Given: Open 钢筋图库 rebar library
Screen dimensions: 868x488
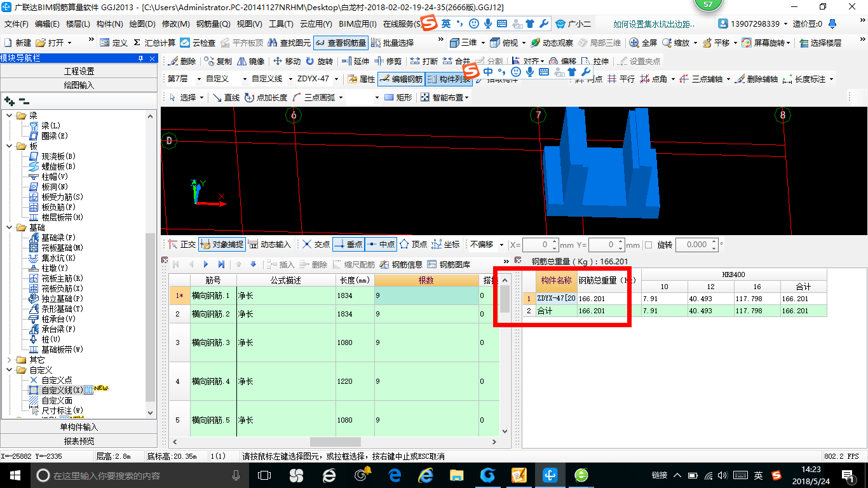Looking at the screenshot, I should point(449,264).
